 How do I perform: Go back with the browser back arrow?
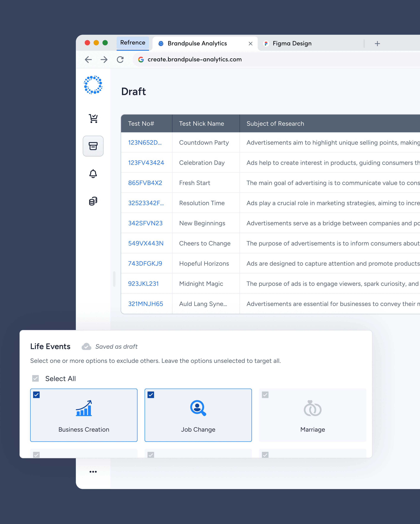coord(88,60)
